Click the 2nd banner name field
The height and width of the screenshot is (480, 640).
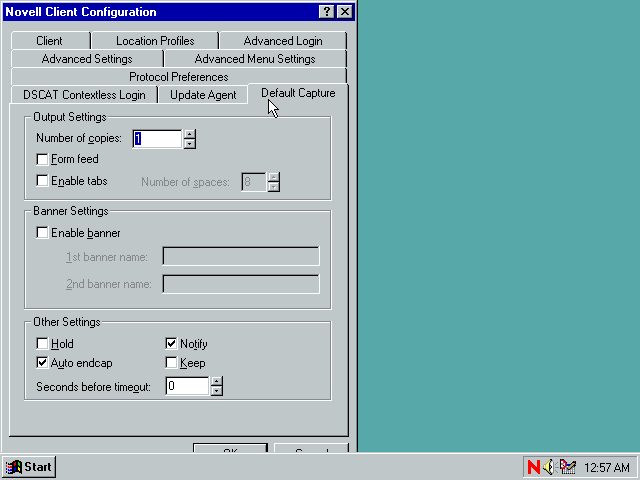241,284
